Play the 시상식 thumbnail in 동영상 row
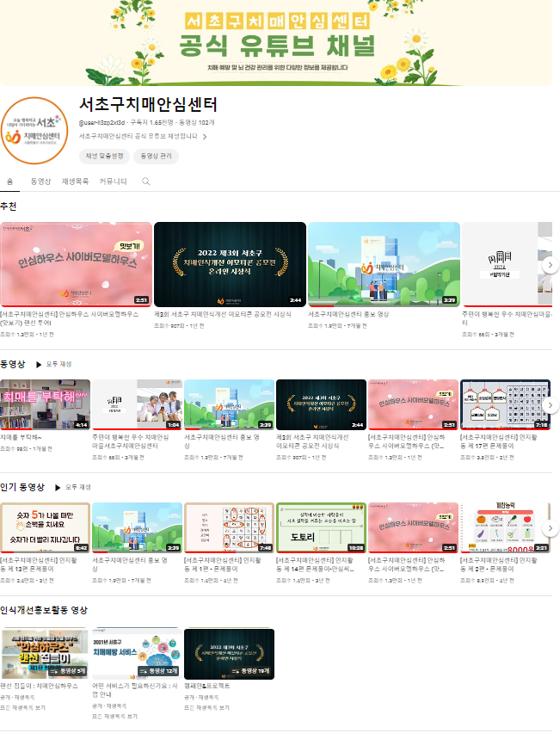Image resolution: width=560 pixels, height=733 pixels. point(321,405)
